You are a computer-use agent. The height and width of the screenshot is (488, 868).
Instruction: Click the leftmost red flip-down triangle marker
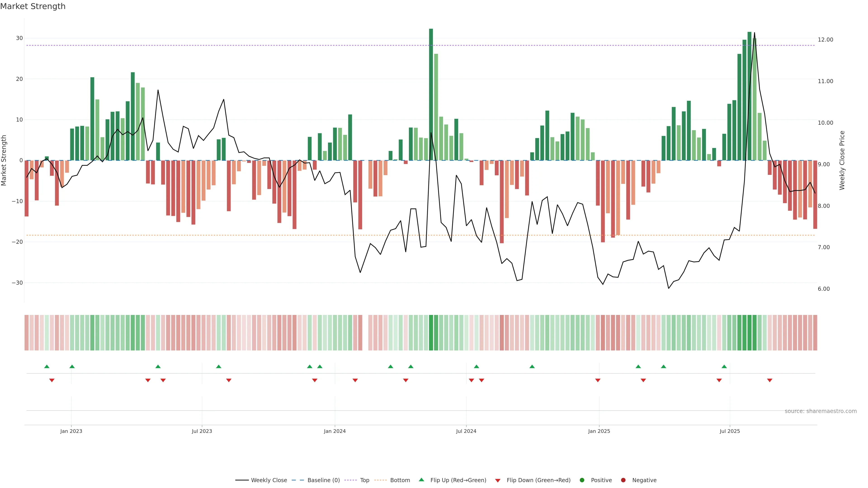(x=52, y=380)
